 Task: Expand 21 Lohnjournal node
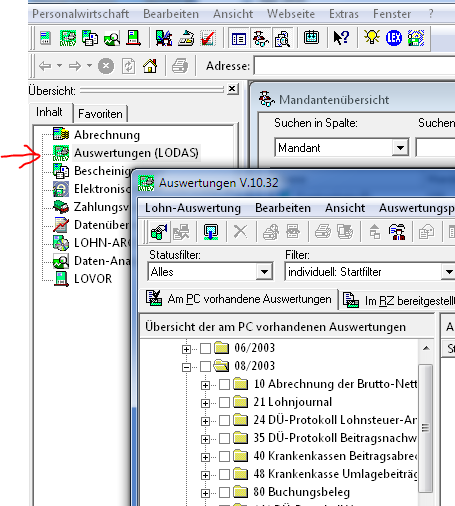click(x=205, y=403)
